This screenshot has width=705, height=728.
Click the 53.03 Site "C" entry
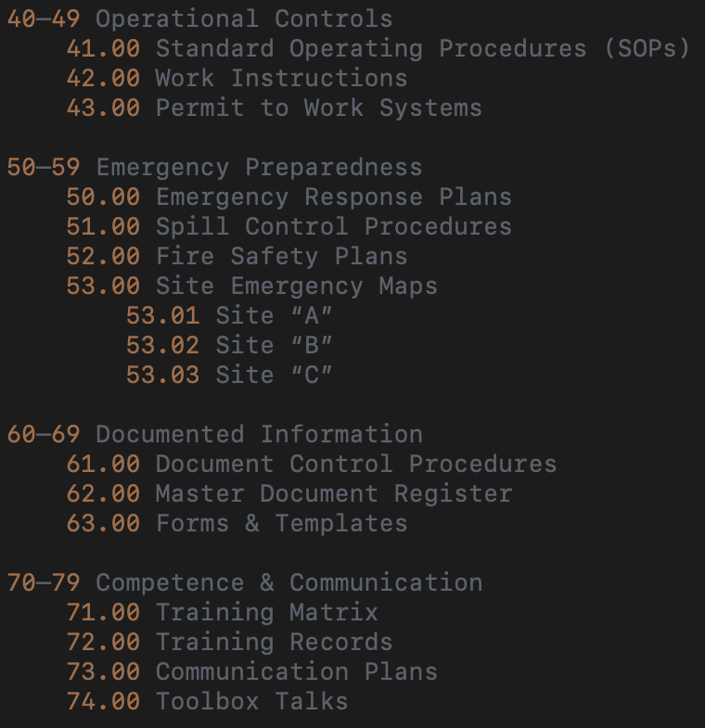point(229,375)
